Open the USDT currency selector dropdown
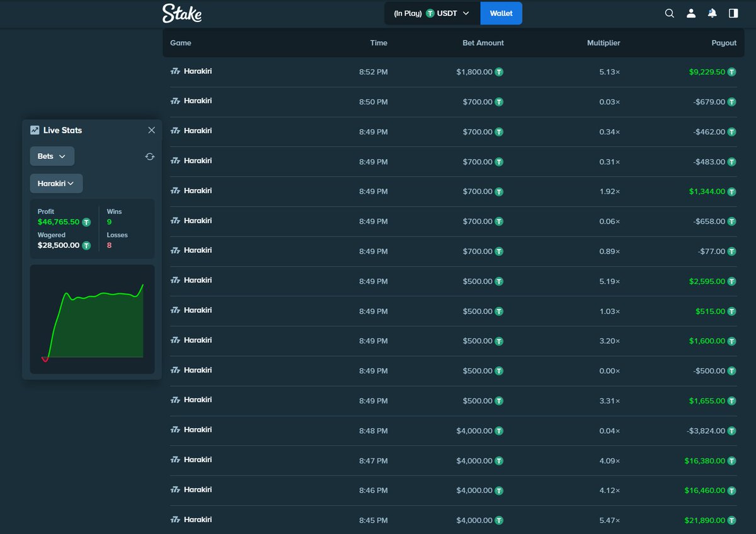Viewport: 756px width, 534px height. click(x=432, y=13)
